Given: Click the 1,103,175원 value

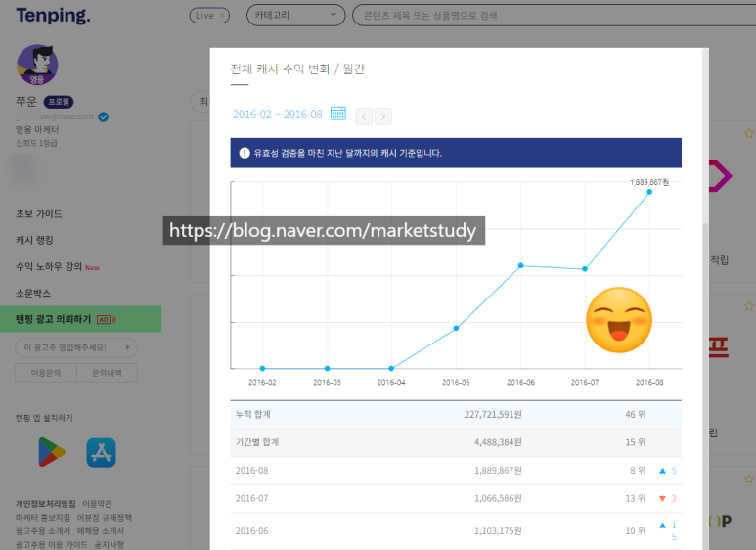Looking at the screenshot, I should (498, 531).
